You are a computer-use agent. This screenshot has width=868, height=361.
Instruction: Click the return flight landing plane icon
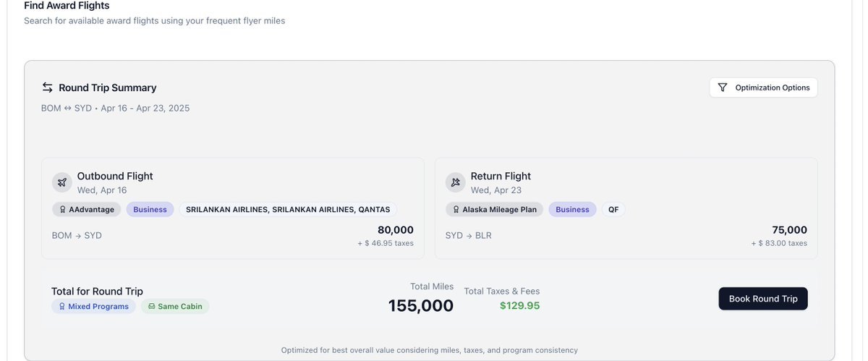click(x=456, y=182)
